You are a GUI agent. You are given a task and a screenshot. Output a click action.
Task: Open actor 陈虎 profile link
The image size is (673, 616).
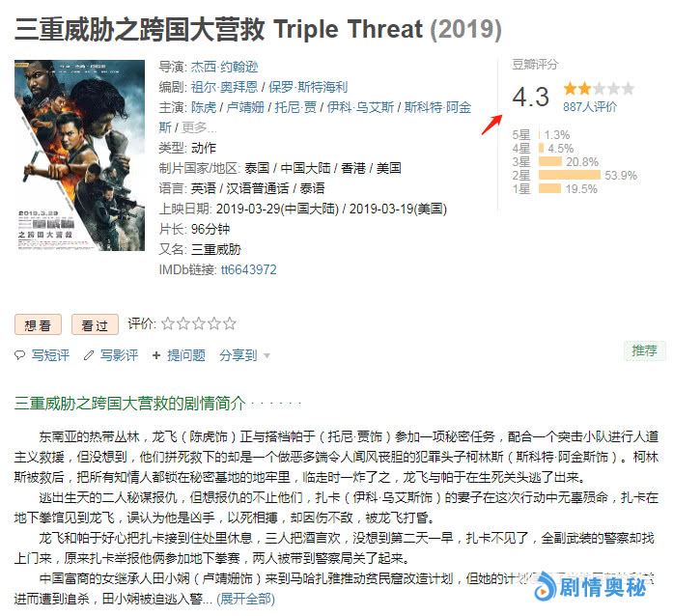(x=204, y=107)
